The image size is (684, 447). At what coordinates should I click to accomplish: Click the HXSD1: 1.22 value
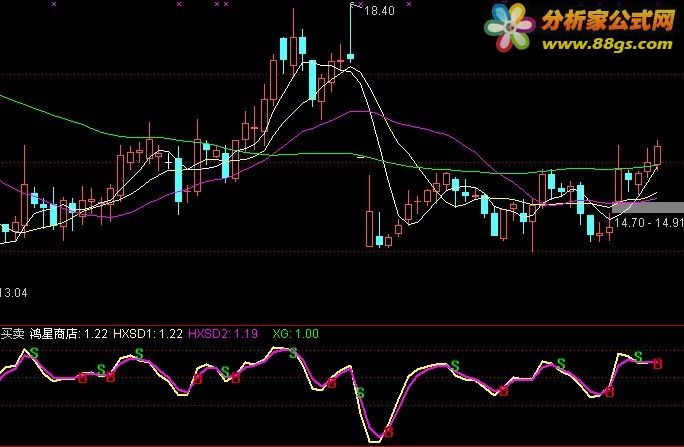pyautogui.click(x=148, y=334)
